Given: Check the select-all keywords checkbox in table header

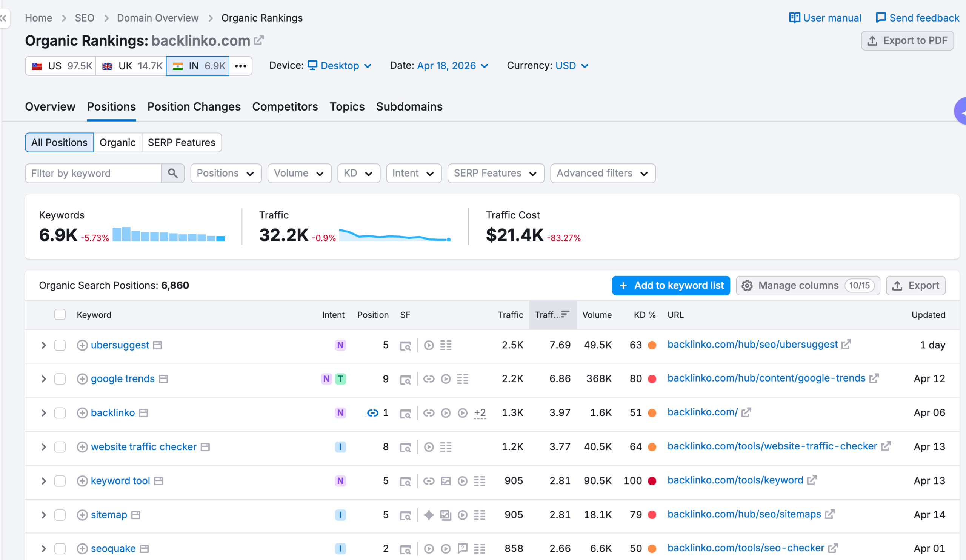Looking at the screenshot, I should 60,314.
